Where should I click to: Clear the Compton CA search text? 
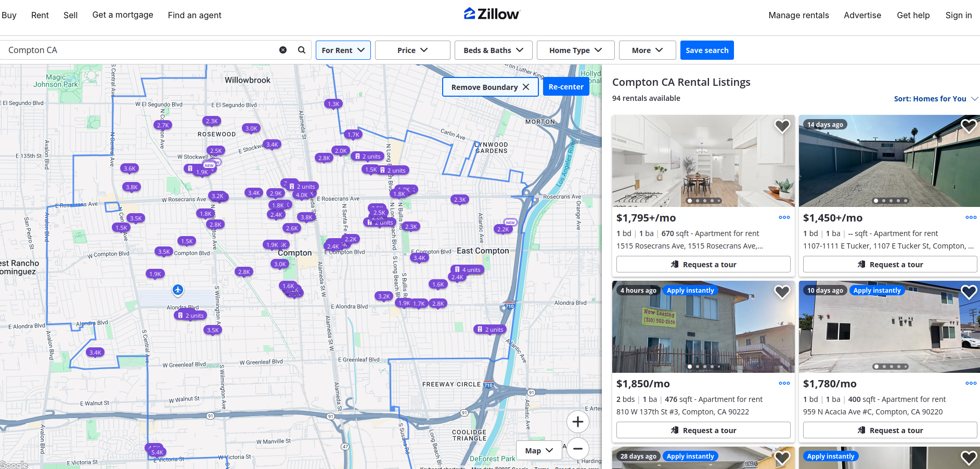point(283,50)
